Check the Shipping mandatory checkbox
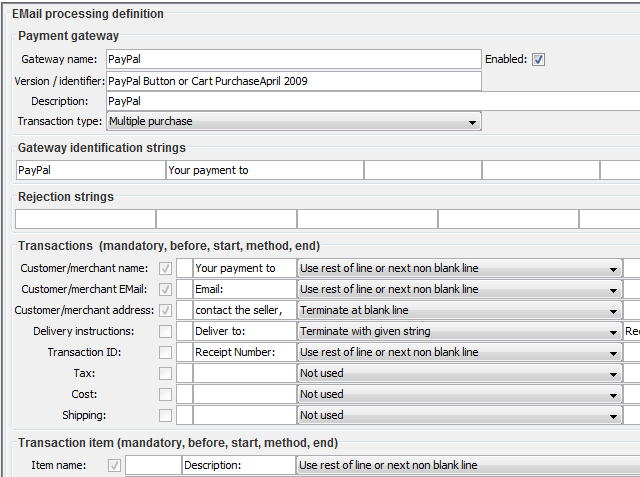 [x=165, y=415]
